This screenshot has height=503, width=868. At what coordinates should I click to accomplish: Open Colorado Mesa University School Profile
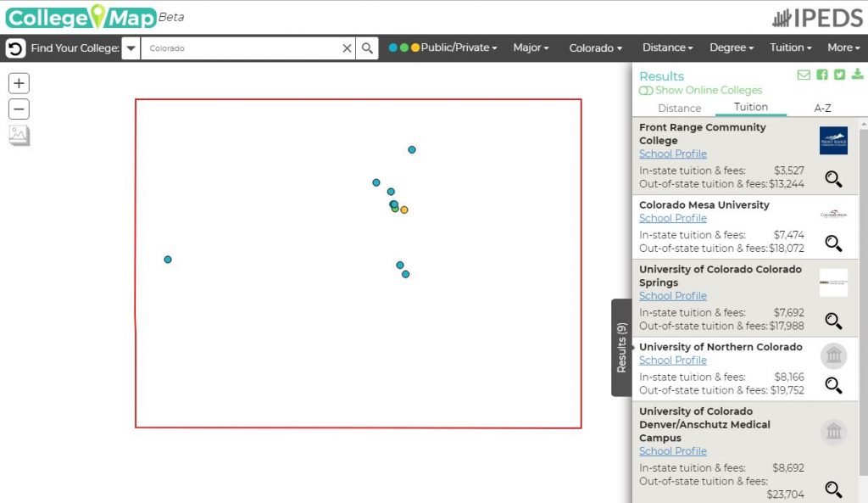[672, 218]
